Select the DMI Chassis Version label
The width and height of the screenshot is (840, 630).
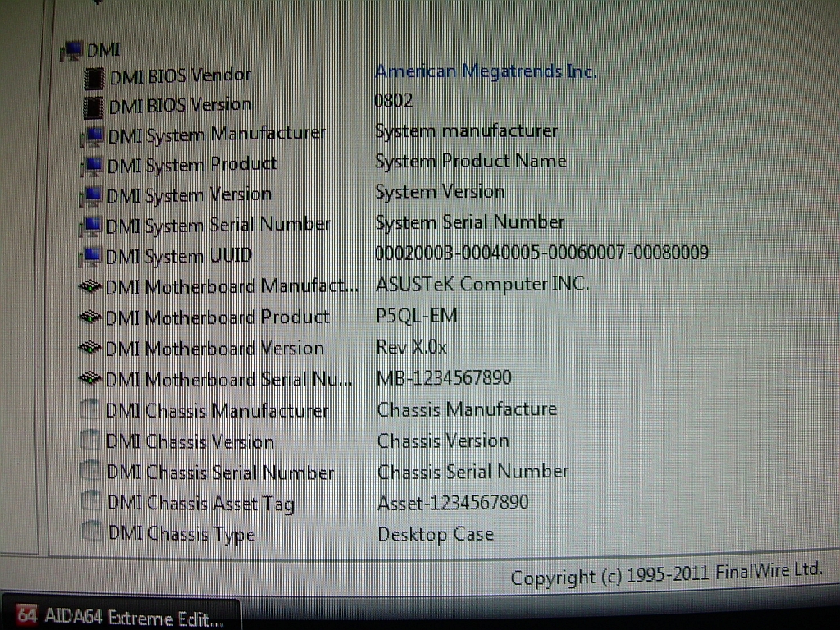[x=190, y=442]
